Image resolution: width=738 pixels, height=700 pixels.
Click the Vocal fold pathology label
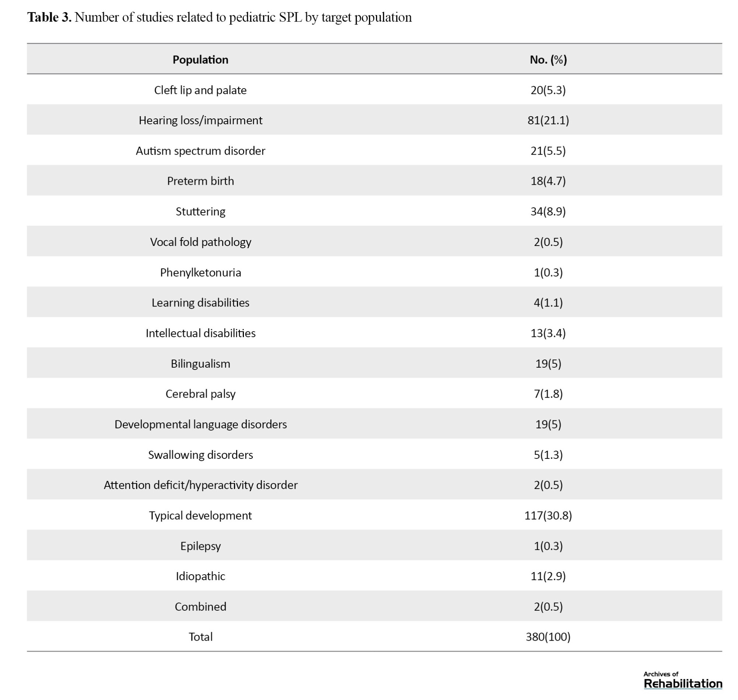click(200, 242)
